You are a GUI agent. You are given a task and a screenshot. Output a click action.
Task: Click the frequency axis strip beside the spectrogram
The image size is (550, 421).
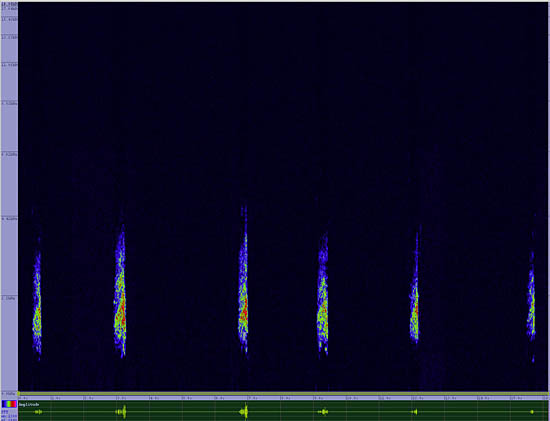[x=9, y=198]
